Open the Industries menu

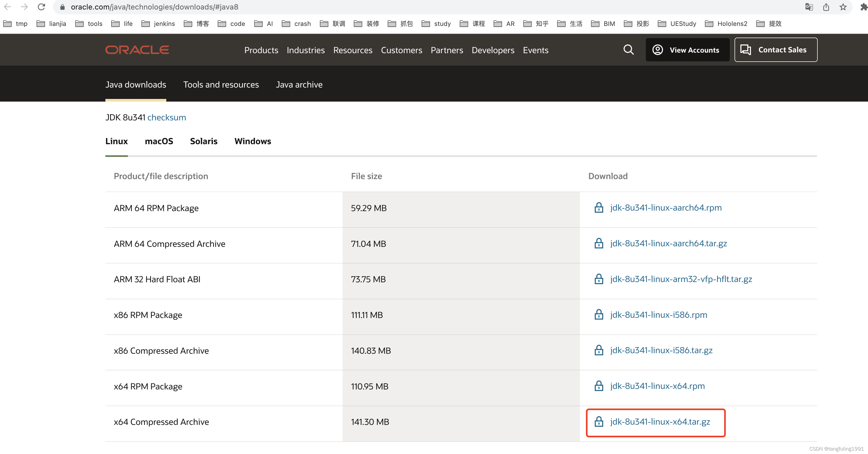[306, 50]
